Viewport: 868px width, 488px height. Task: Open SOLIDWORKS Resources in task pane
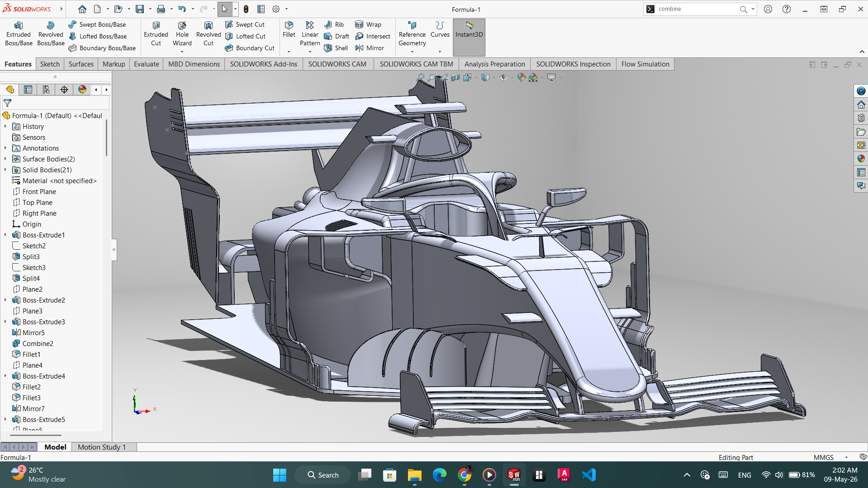point(861,104)
